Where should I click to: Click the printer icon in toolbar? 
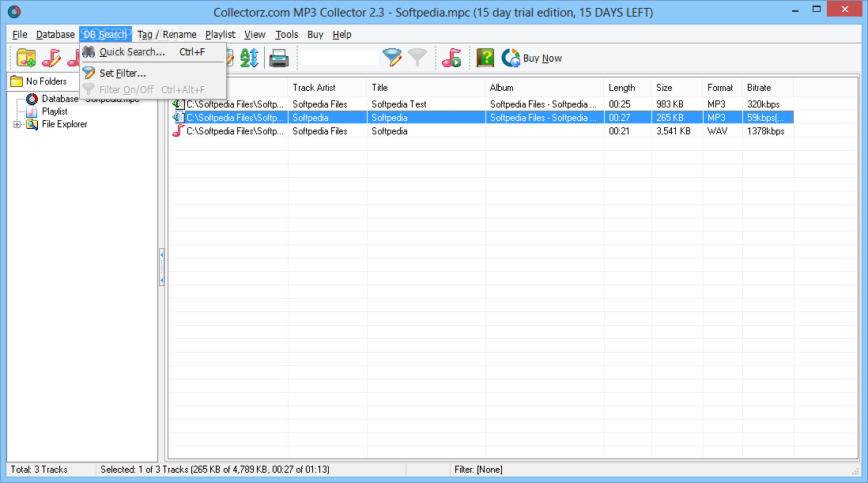(x=279, y=58)
